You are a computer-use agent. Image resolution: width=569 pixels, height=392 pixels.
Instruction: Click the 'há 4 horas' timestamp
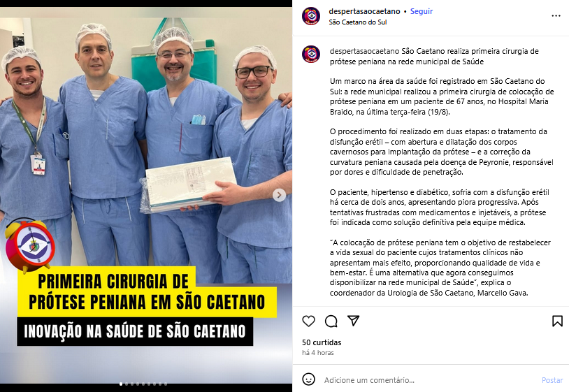(318, 352)
